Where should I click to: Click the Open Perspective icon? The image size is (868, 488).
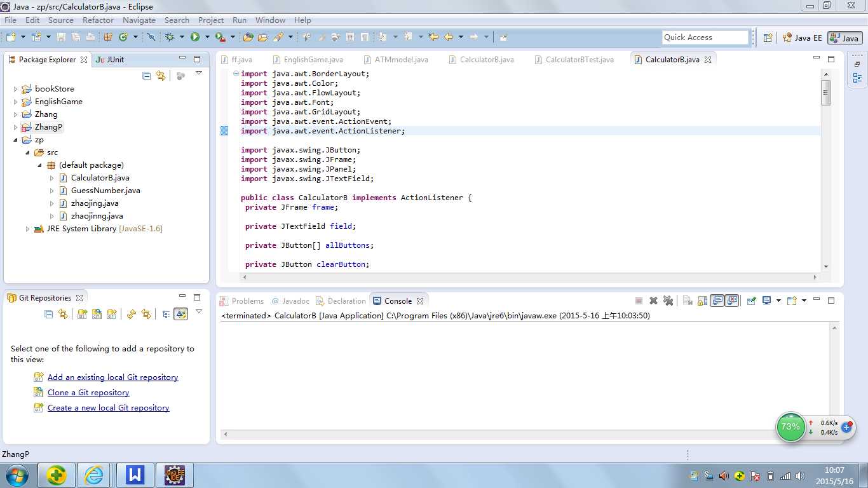[x=768, y=37]
